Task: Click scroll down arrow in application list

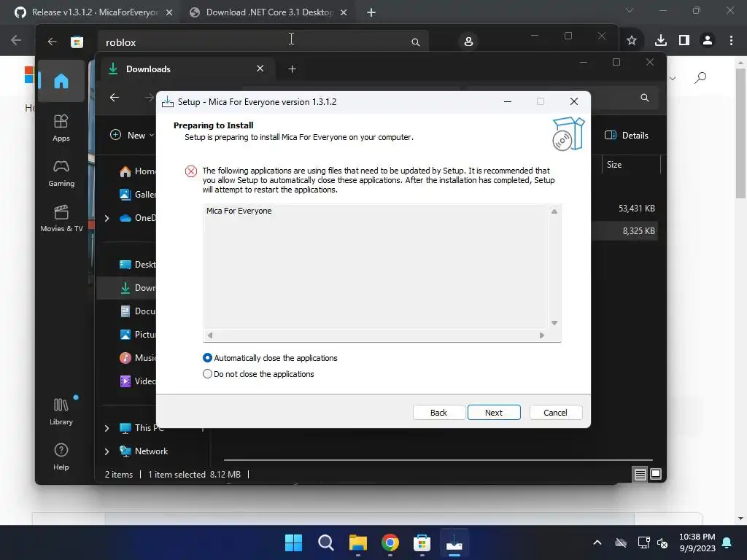Action: [554, 323]
